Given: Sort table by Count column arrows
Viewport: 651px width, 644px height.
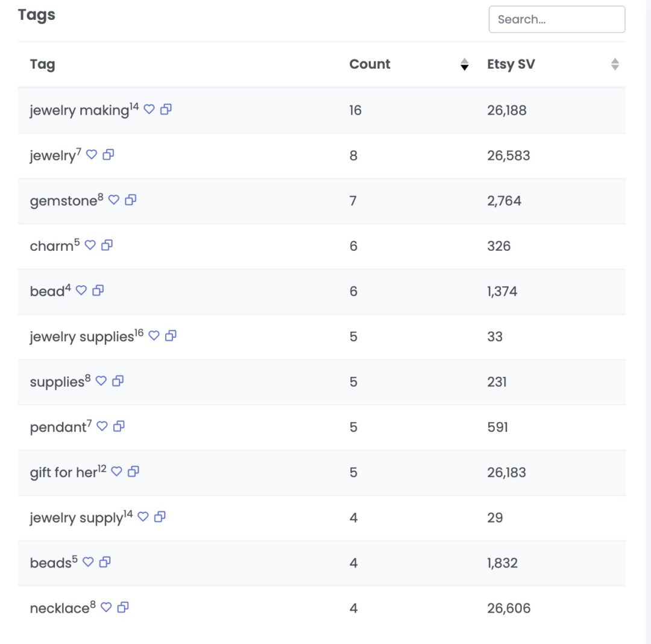Looking at the screenshot, I should [x=464, y=64].
